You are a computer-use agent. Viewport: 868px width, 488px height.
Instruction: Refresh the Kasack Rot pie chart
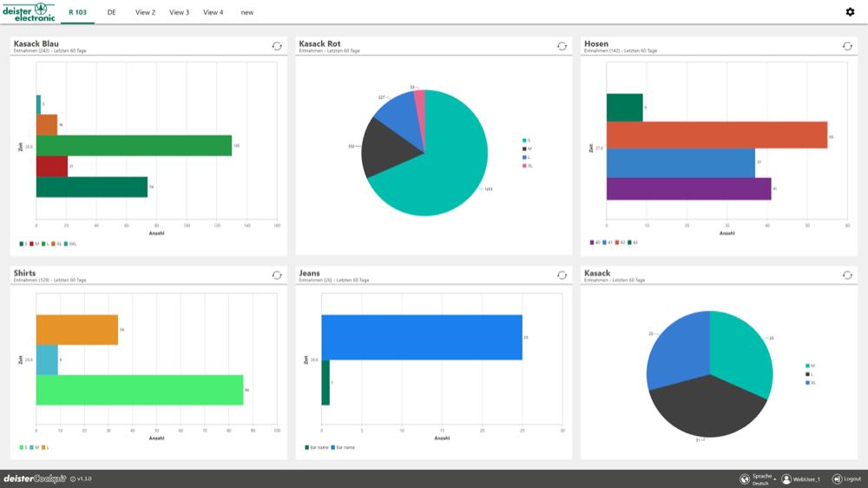[x=562, y=46]
